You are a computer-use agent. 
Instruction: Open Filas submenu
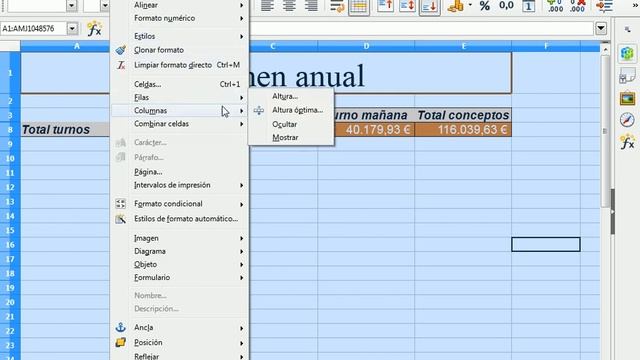point(180,98)
